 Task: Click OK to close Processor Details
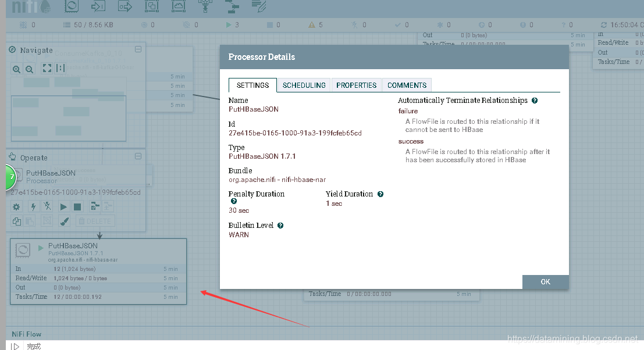click(546, 282)
